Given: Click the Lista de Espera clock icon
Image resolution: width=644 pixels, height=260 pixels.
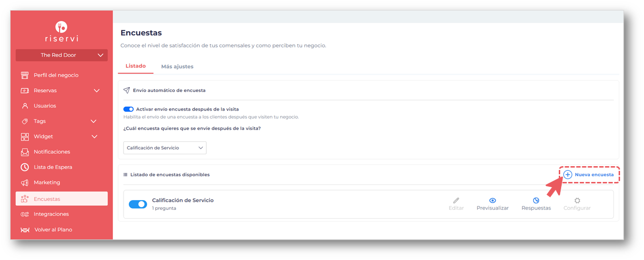Looking at the screenshot, I should [25, 167].
